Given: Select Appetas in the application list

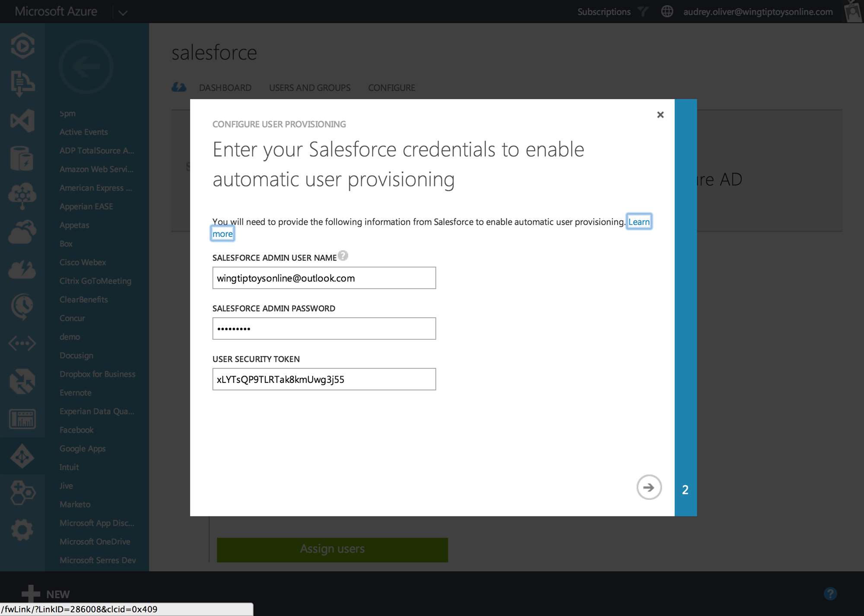Looking at the screenshot, I should [74, 225].
